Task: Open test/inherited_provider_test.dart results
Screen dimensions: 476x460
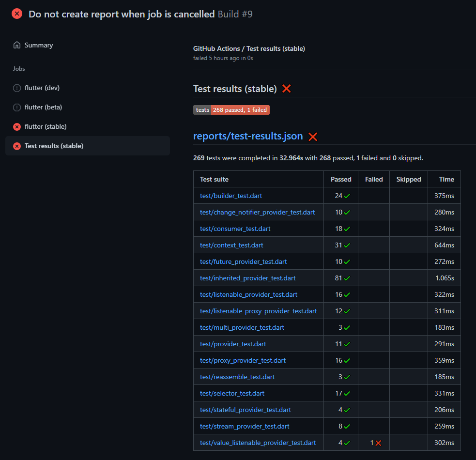Action: (x=247, y=278)
